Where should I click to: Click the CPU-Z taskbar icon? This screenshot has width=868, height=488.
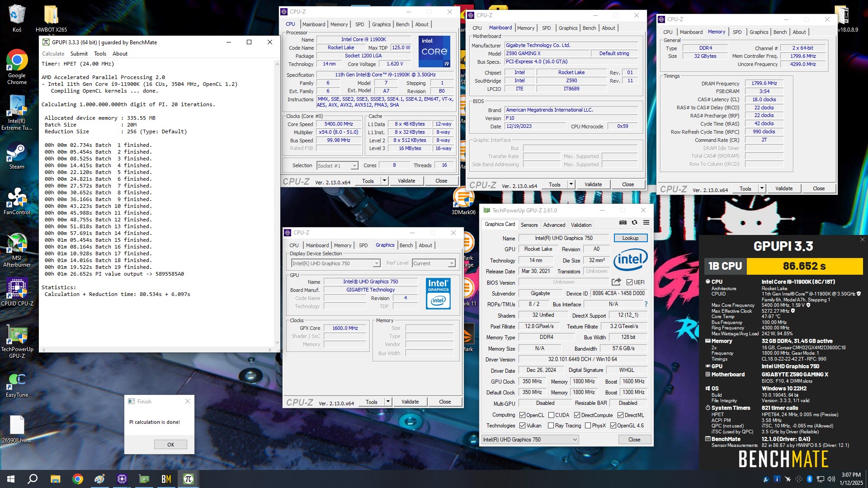[122, 479]
